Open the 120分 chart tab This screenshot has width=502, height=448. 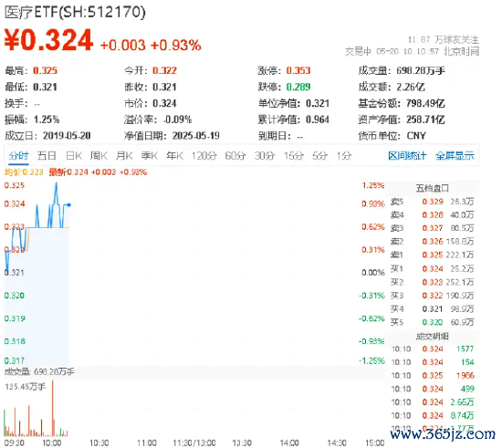[204, 156]
